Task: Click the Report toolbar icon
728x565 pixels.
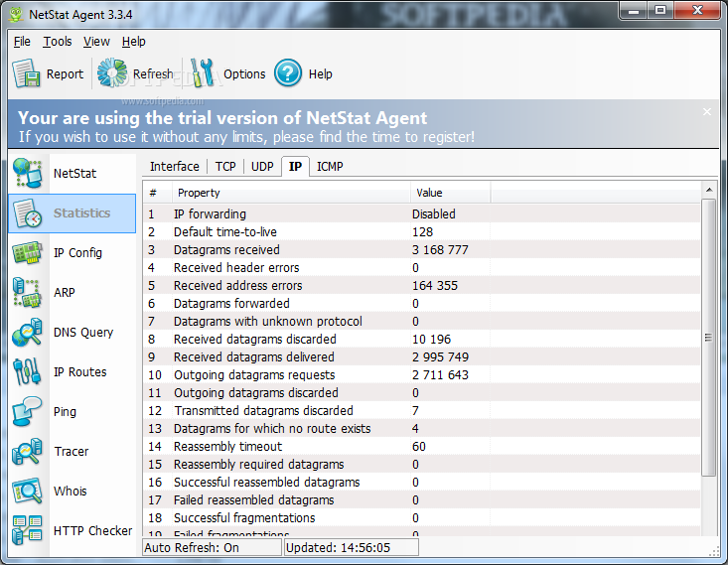Action: coord(26,73)
